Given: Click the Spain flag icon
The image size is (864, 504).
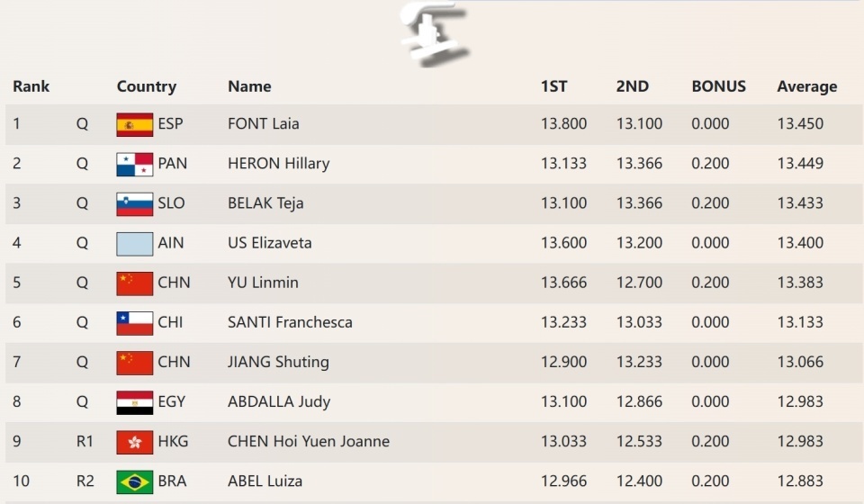Looking at the screenshot, I should [x=134, y=124].
